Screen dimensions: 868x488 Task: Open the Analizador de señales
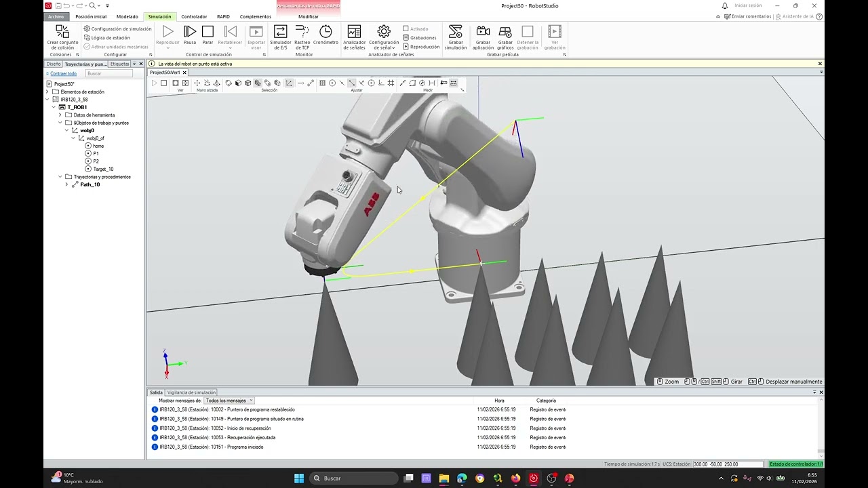[354, 37]
